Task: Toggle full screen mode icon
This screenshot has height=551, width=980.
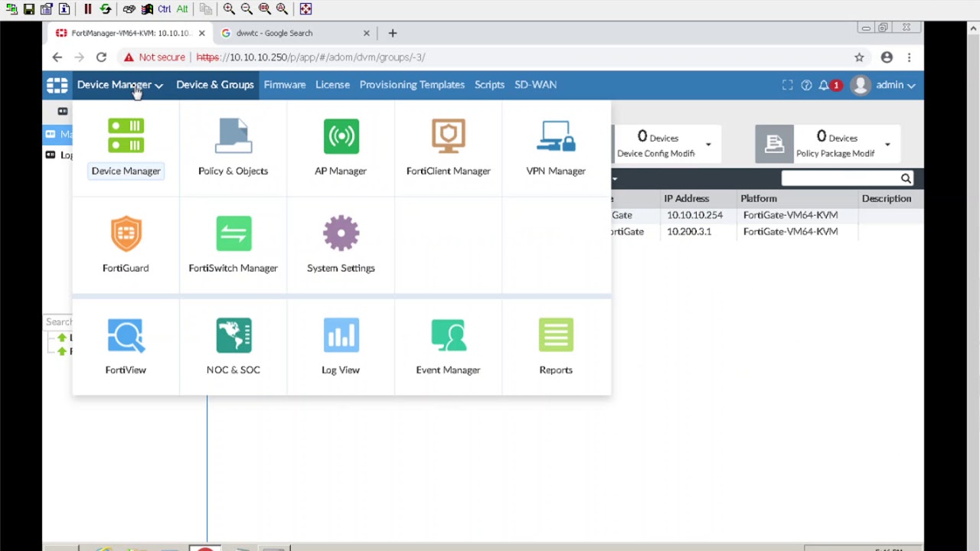Action: pyautogui.click(x=787, y=85)
